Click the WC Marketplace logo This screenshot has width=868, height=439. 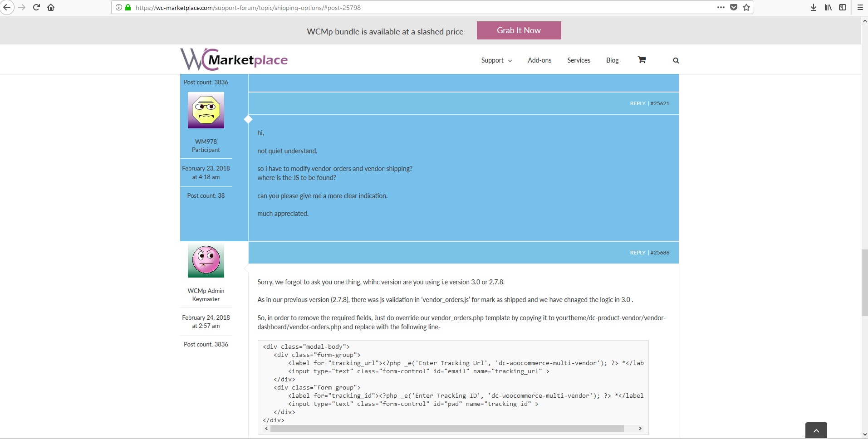(233, 59)
